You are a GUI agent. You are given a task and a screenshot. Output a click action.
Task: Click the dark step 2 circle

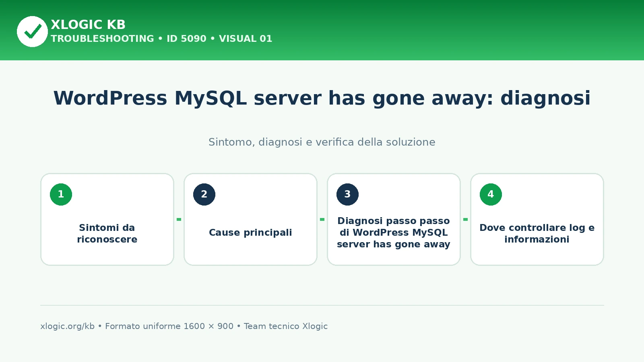pos(204,194)
